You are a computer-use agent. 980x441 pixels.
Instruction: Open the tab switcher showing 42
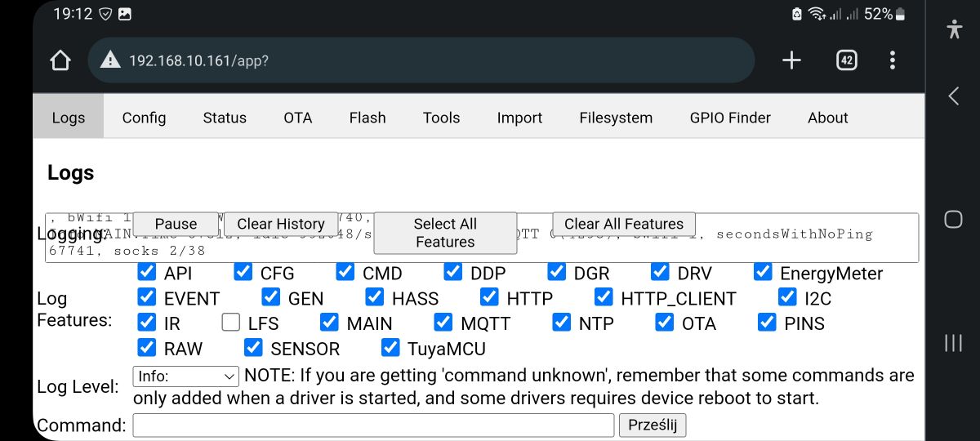[x=847, y=60]
